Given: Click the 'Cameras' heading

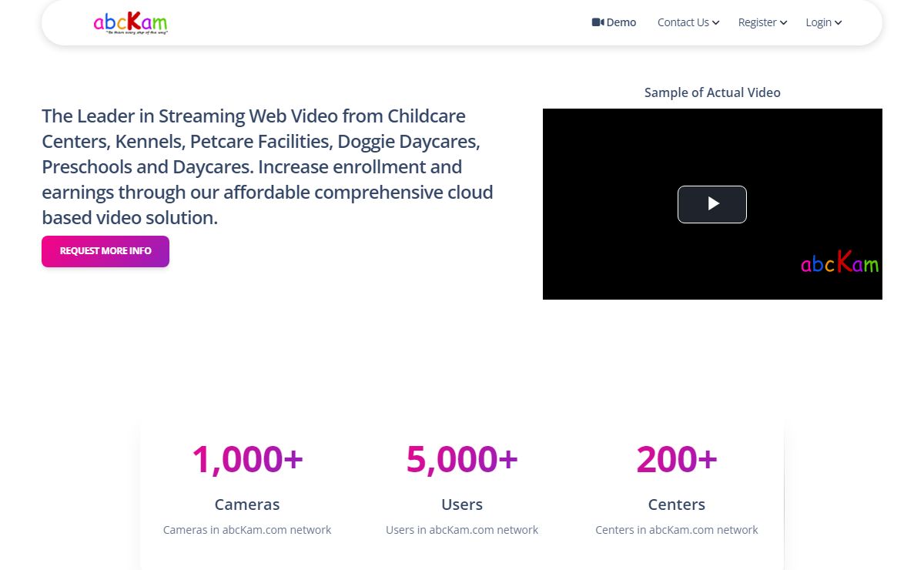Looking at the screenshot, I should [x=247, y=505].
